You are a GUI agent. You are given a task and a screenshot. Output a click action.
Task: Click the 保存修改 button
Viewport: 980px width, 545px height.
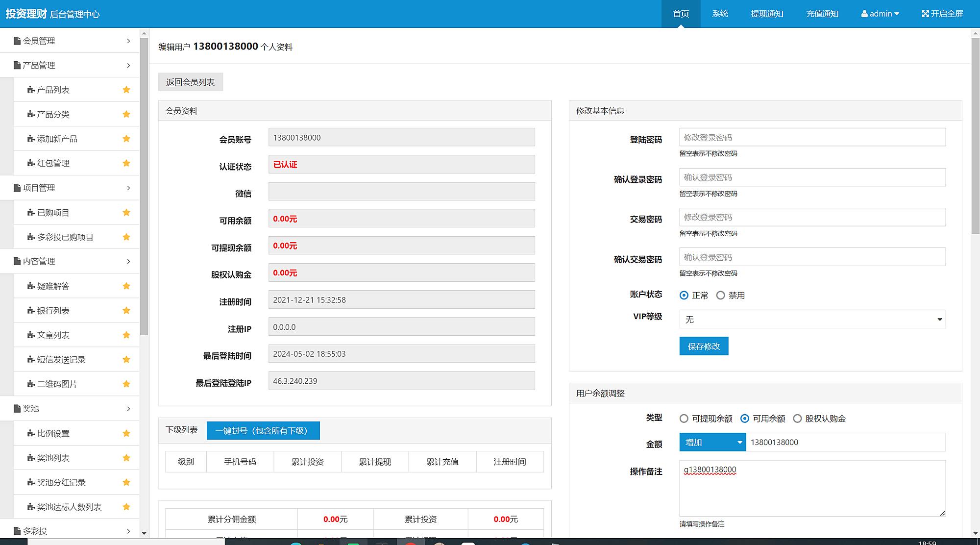[x=704, y=346]
